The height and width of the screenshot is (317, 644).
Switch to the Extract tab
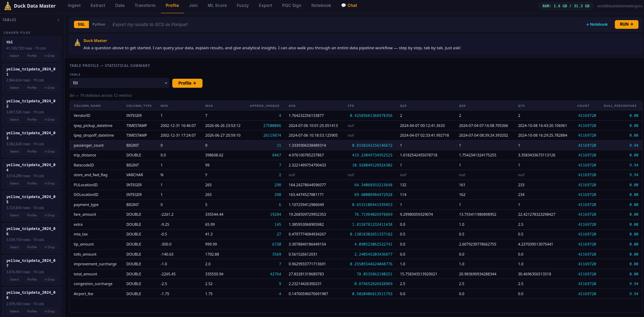click(98, 6)
